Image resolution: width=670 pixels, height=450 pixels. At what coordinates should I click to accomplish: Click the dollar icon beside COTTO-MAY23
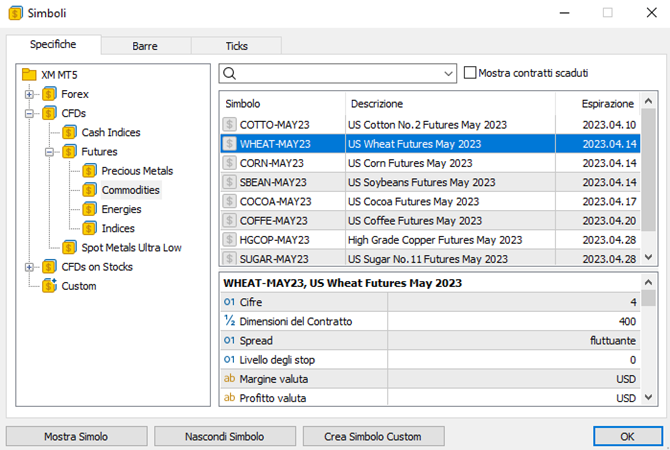229,124
